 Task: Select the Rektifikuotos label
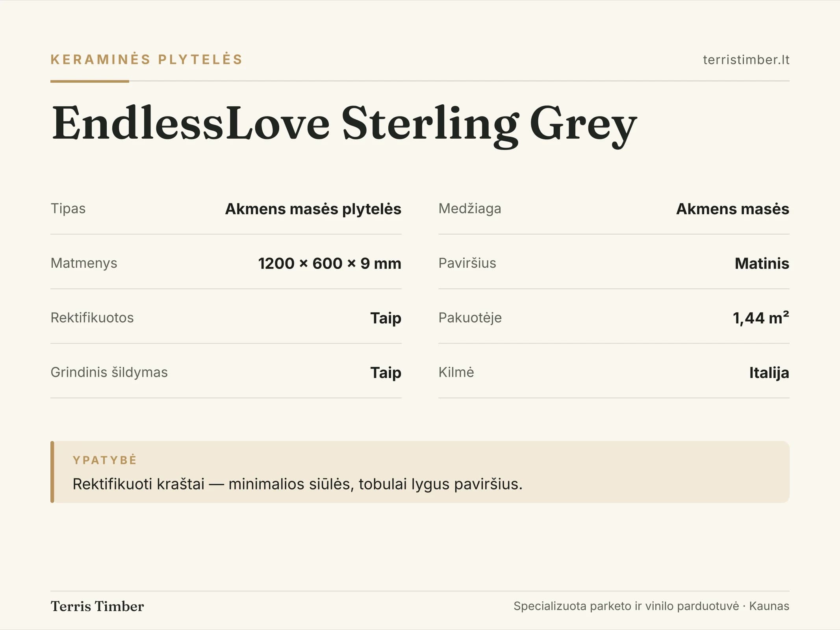92,317
